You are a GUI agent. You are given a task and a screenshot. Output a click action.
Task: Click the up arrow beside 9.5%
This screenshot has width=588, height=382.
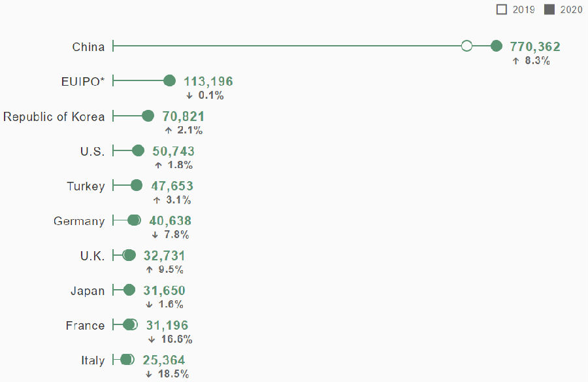click(150, 269)
